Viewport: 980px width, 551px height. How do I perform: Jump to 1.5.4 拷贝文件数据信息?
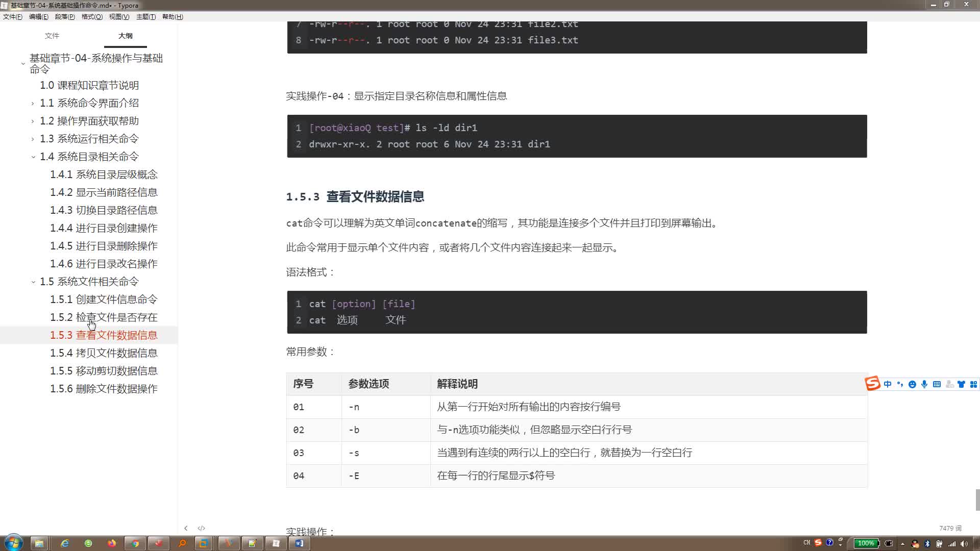(104, 353)
